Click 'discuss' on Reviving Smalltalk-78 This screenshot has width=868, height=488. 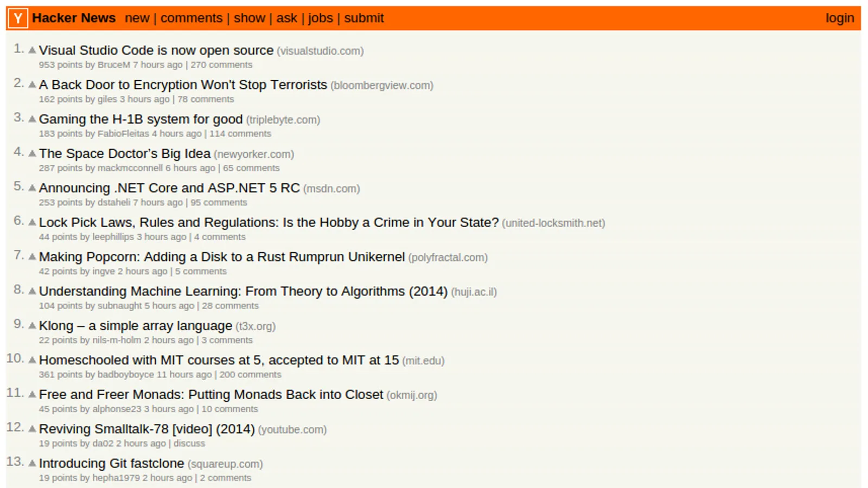click(x=189, y=444)
